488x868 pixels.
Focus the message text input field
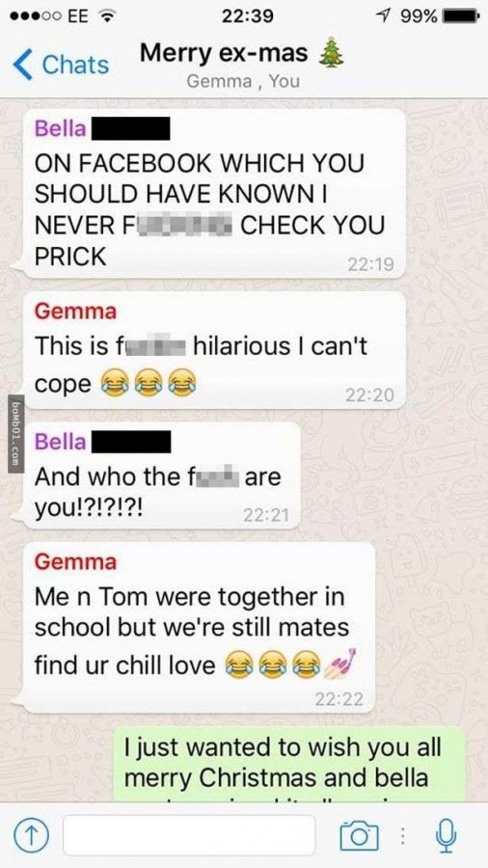[x=189, y=836]
